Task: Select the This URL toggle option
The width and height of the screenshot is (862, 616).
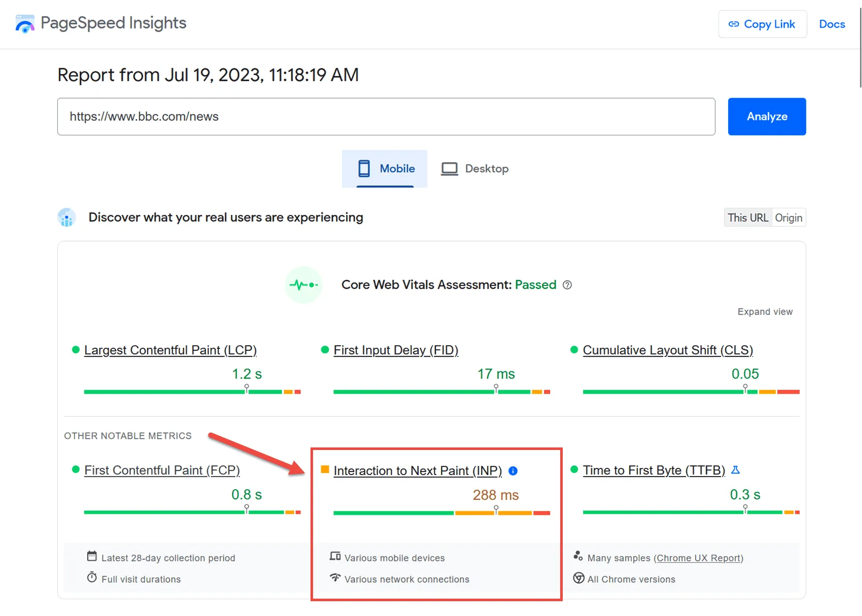Action: coord(748,218)
